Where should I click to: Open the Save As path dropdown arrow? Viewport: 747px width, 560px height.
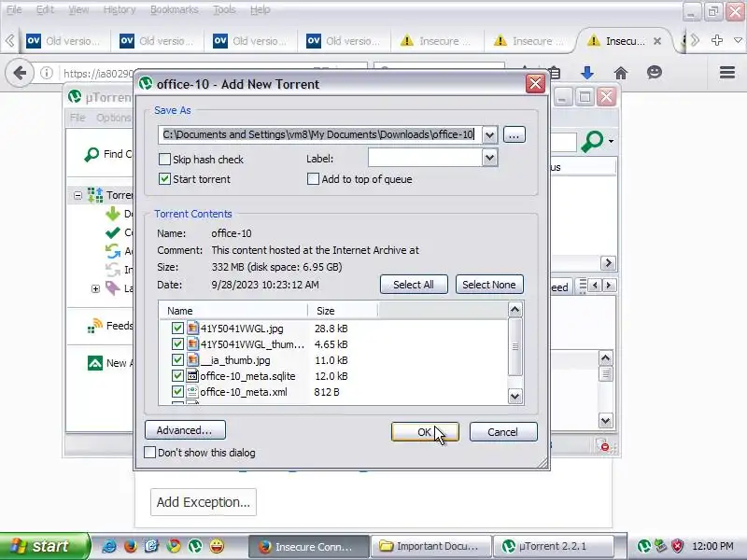[489, 134]
